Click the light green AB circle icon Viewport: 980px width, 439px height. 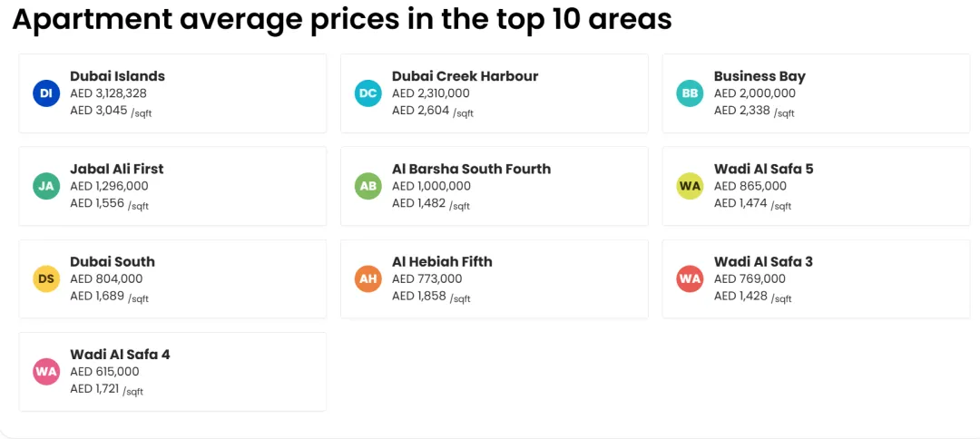[x=368, y=186]
